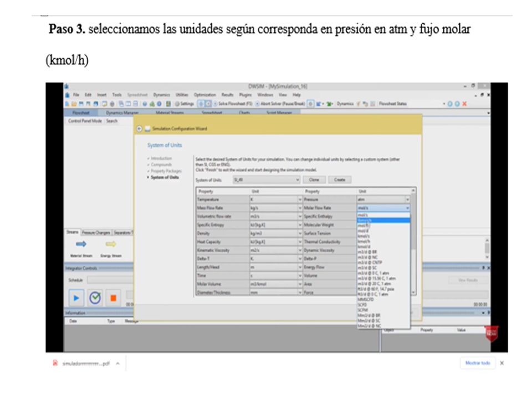Close the browser download bar
532x399 pixels.
(x=502, y=363)
